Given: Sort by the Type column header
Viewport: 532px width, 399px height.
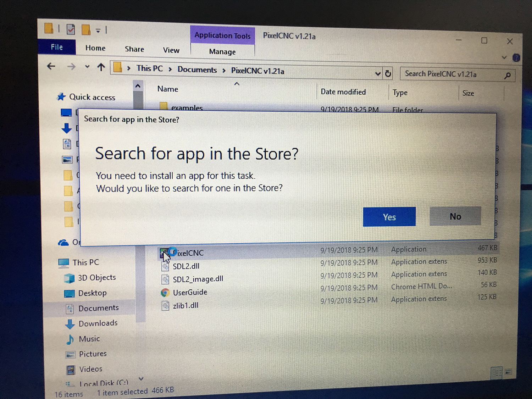Looking at the screenshot, I should pos(400,93).
